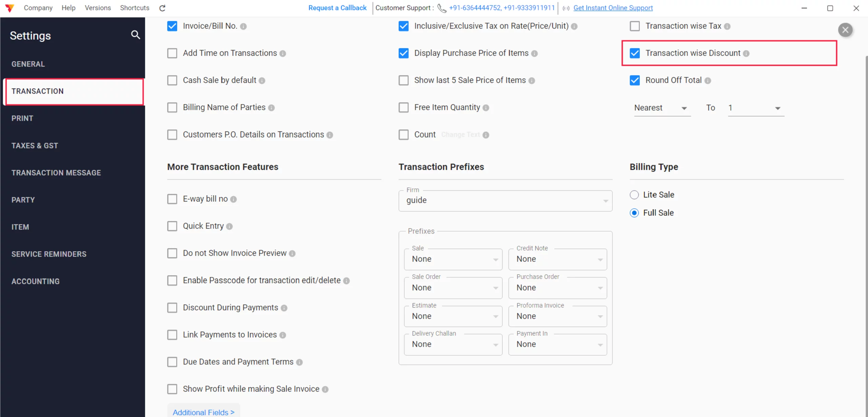868x417 pixels.
Task: Click the Vyapar logo icon at top-left
Action: tap(9, 8)
